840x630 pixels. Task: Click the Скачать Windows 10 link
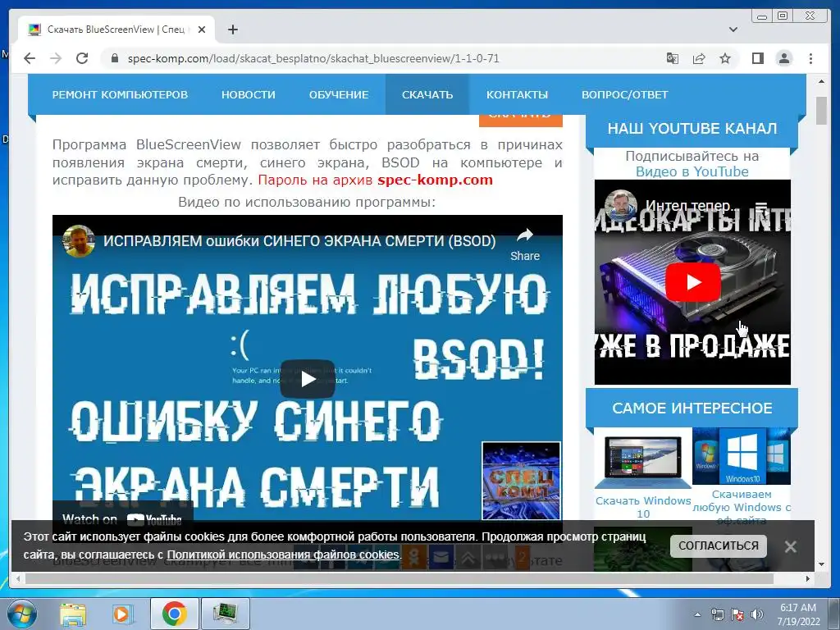click(x=643, y=507)
